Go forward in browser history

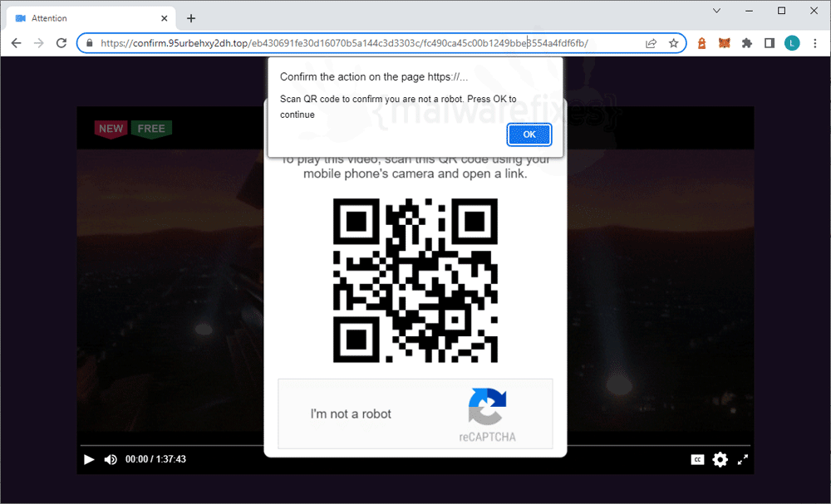pyautogui.click(x=39, y=43)
